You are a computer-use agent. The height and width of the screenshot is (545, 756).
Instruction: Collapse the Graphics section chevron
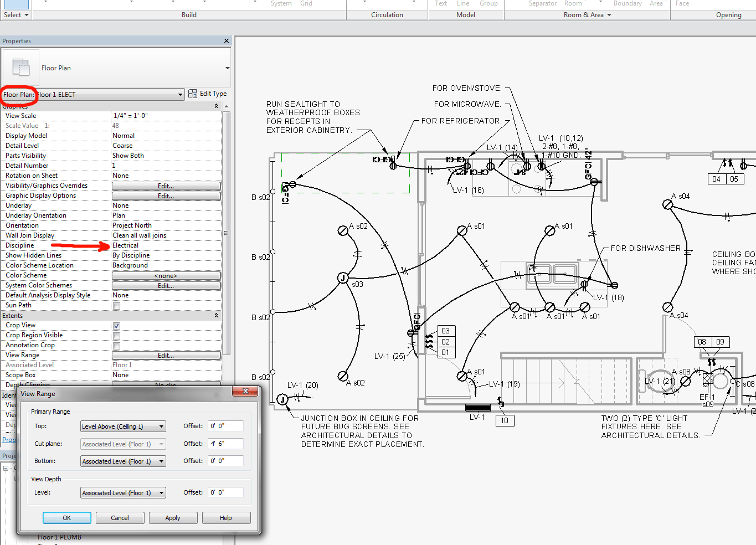pyautogui.click(x=216, y=106)
